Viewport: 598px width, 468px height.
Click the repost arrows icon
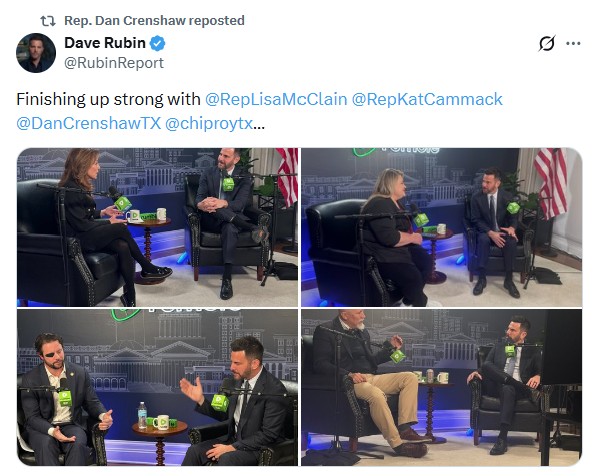pos(48,21)
